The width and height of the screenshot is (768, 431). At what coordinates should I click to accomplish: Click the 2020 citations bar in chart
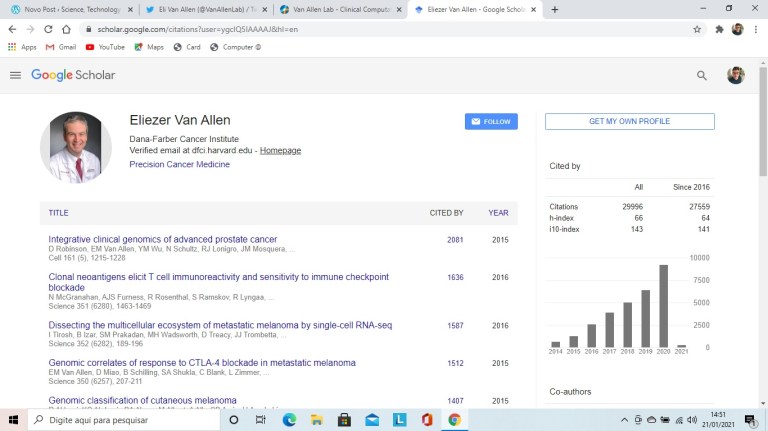tap(663, 306)
